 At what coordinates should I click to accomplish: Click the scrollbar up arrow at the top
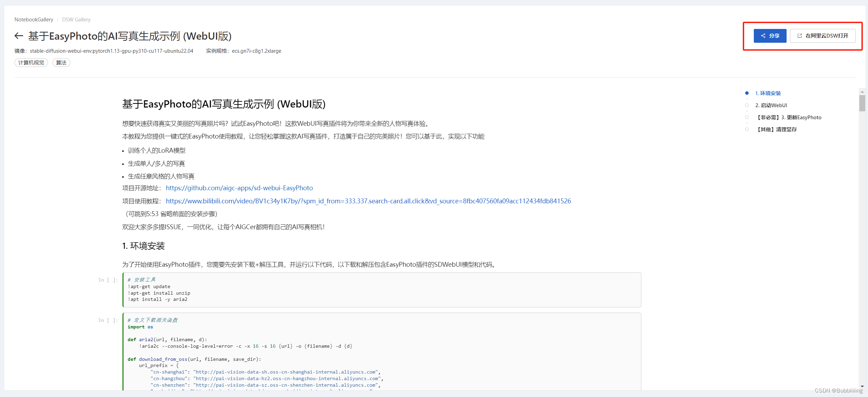862,92
